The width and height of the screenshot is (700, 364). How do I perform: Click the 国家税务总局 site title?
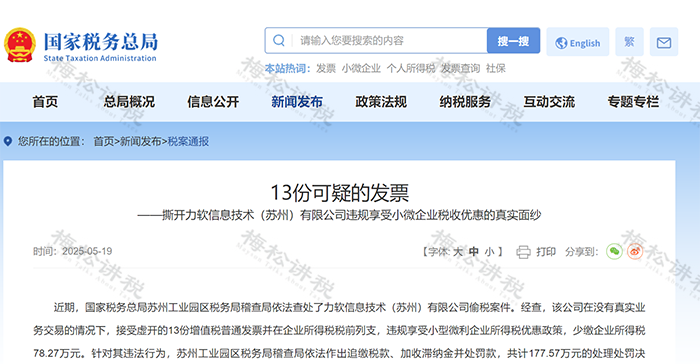(x=101, y=42)
